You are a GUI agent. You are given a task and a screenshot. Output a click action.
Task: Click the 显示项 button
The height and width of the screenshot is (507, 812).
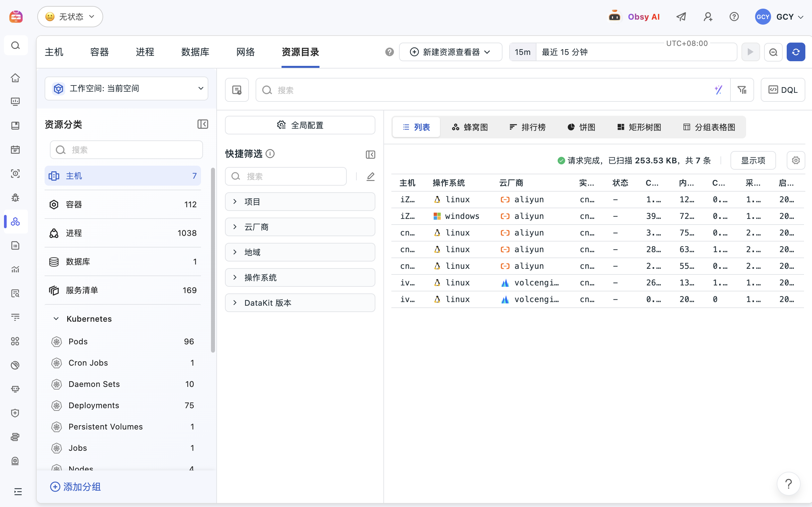(x=753, y=160)
